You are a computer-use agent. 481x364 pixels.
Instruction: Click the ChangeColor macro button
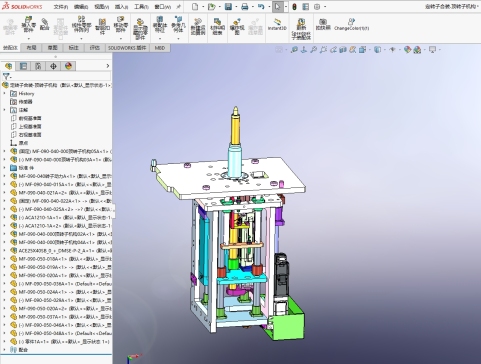pos(351,24)
